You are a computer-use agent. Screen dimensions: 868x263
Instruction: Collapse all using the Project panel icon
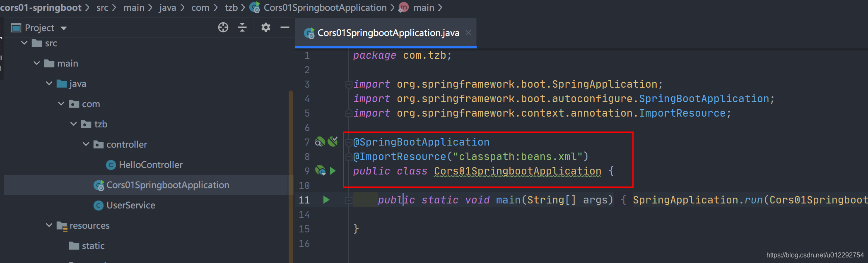242,27
